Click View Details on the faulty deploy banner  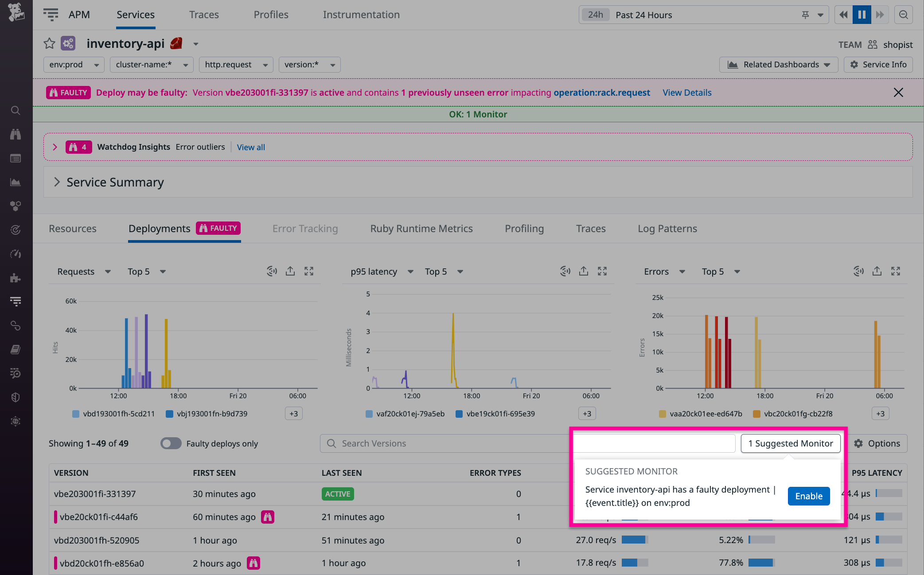pyautogui.click(x=687, y=92)
